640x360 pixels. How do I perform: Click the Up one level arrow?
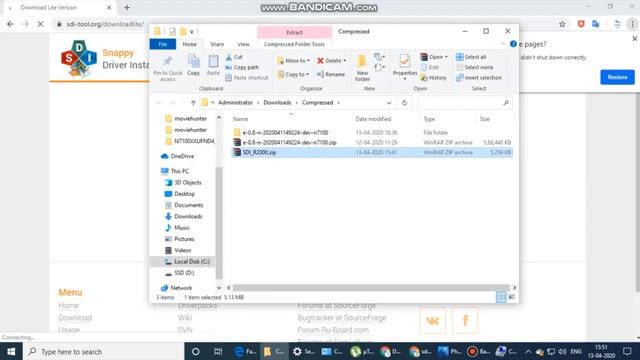pyautogui.click(x=193, y=103)
